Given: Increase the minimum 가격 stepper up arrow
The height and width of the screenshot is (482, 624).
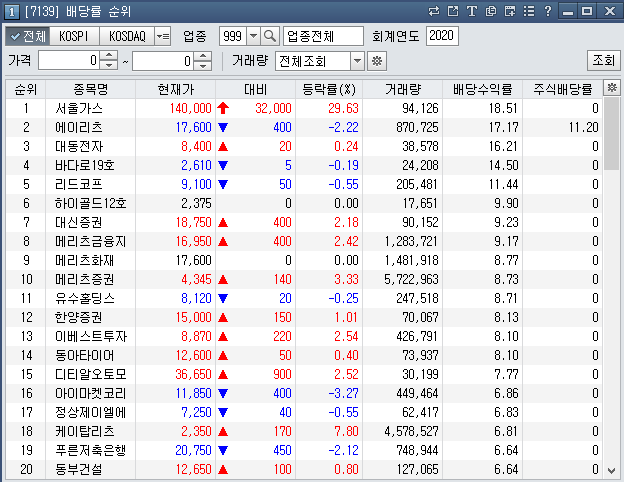Looking at the screenshot, I should click(109, 56).
